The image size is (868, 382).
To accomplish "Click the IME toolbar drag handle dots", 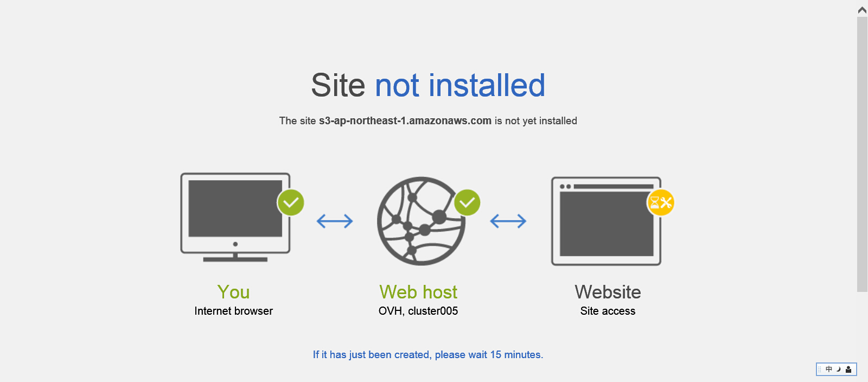I will click(x=820, y=370).
